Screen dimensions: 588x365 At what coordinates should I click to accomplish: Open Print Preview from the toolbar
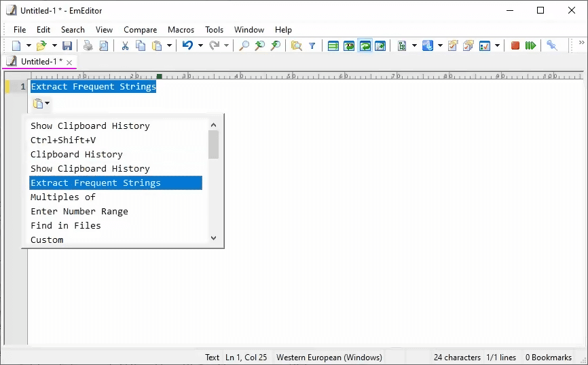(103, 45)
